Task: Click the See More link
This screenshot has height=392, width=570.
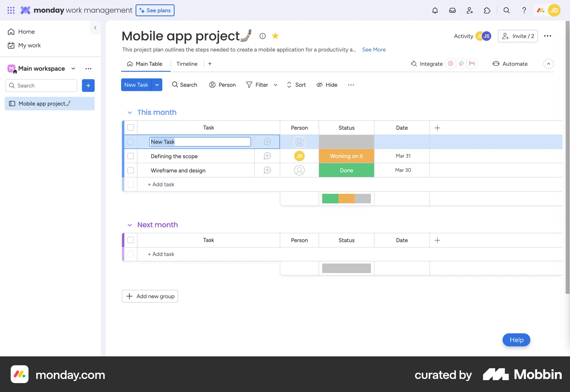Action: point(374,50)
